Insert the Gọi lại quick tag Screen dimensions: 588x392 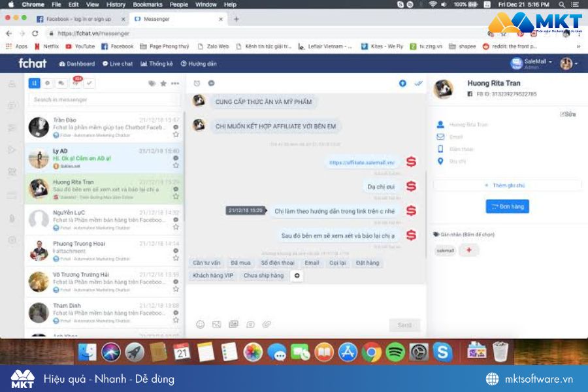pyautogui.click(x=338, y=263)
